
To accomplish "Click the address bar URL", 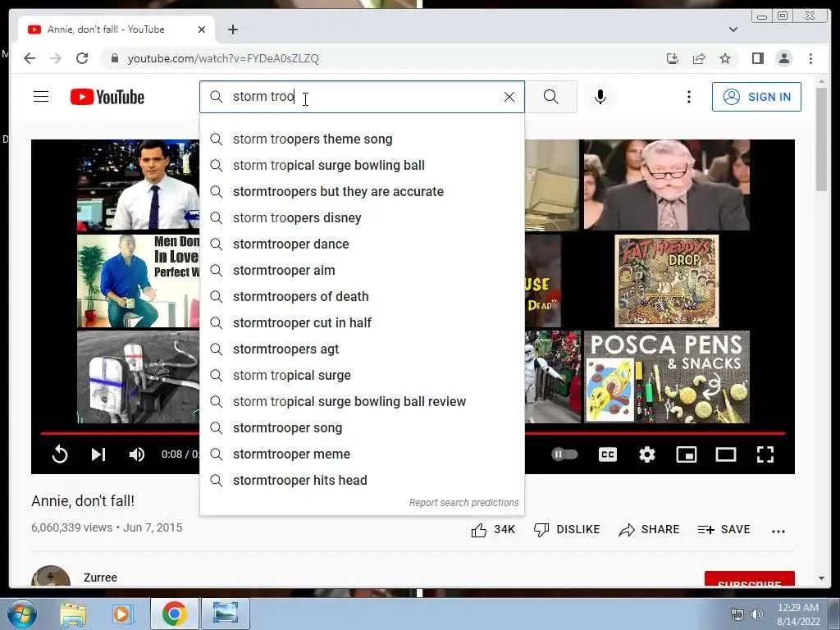I will tap(223, 58).
